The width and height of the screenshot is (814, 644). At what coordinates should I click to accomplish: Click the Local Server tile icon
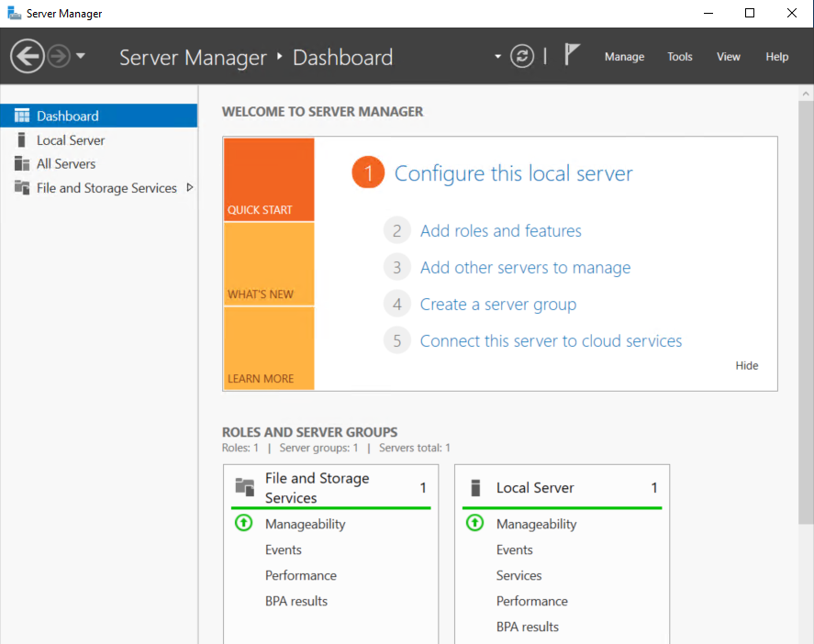point(475,488)
